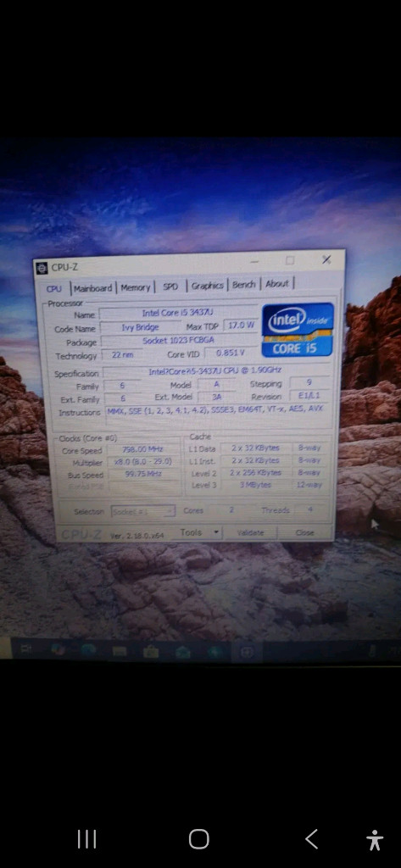Click the Code Name value 'Ivy Bridge'
The image size is (401, 868).
click(140, 328)
